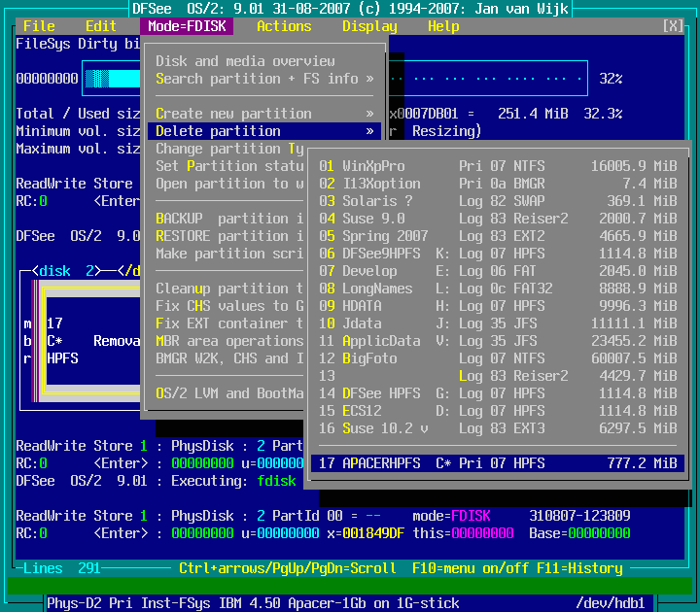The height and width of the screenshot is (612, 700).
Task: Select partition 05 Spring 2007
Action: [x=498, y=236]
